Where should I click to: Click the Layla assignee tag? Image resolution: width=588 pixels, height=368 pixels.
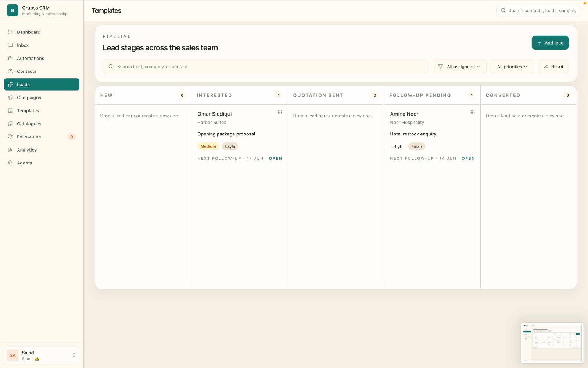pyautogui.click(x=230, y=146)
